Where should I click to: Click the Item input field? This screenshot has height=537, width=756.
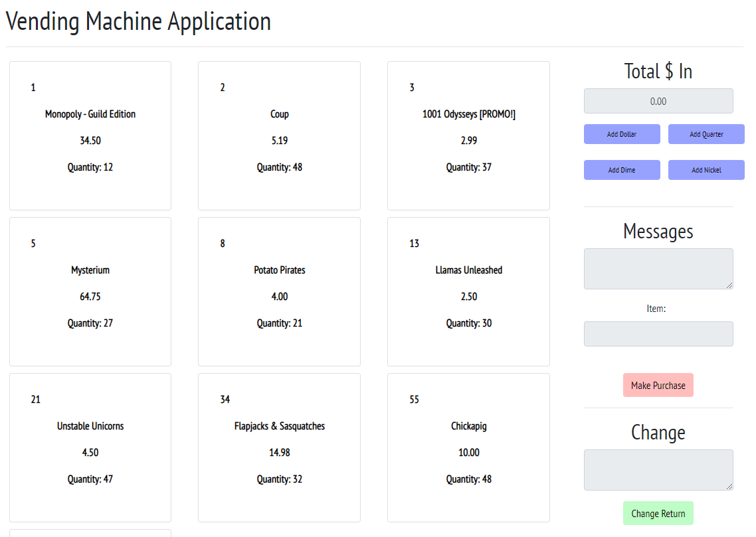coord(658,334)
